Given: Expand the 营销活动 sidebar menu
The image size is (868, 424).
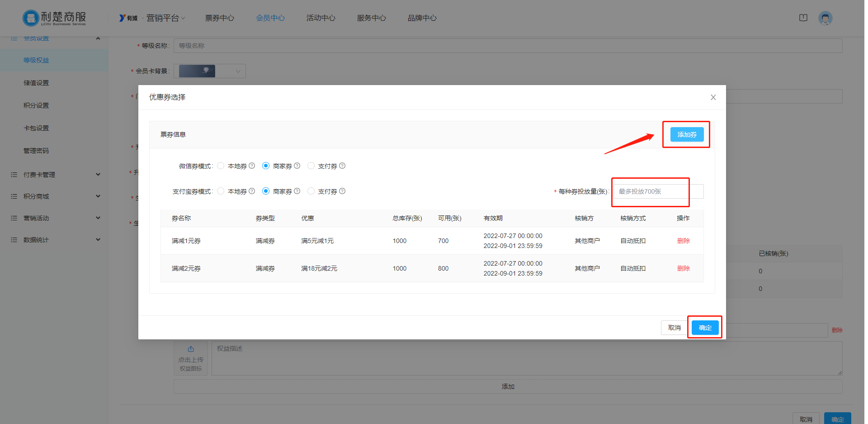Looking at the screenshot, I should 98,218.
